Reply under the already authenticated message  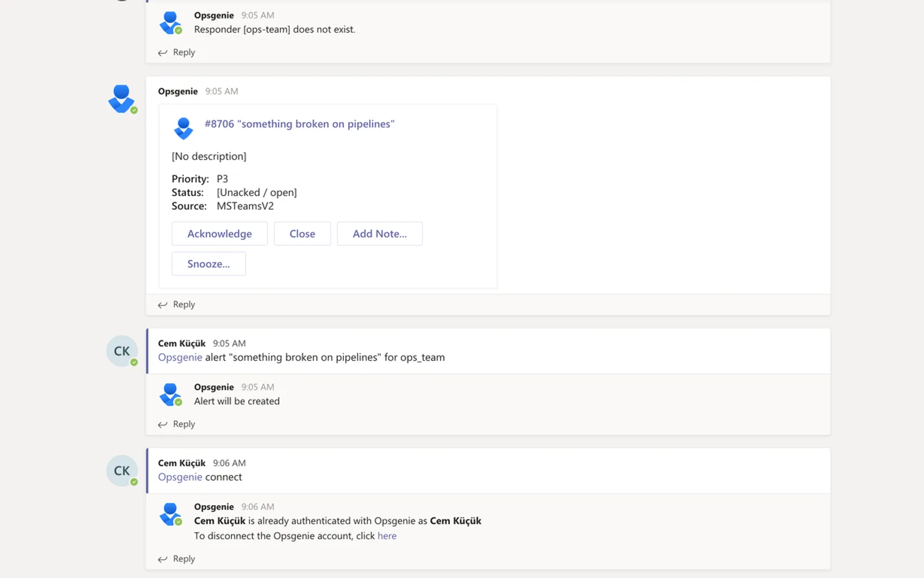tap(177, 559)
